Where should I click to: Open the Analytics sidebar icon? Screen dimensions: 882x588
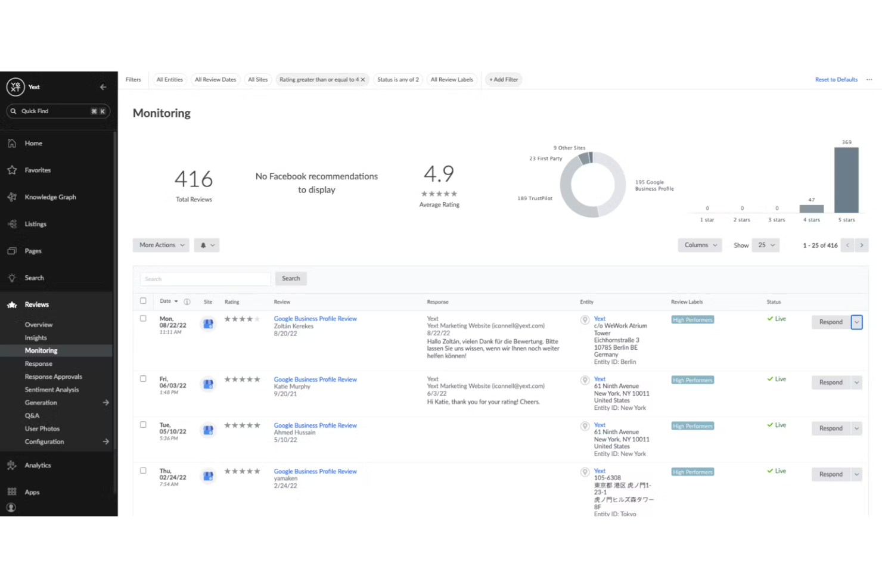pyautogui.click(x=12, y=465)
